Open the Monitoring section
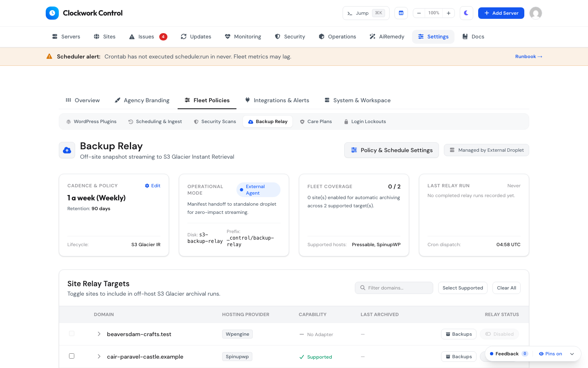The height and width of the screenshot is (368, 588). pos(243,37)
